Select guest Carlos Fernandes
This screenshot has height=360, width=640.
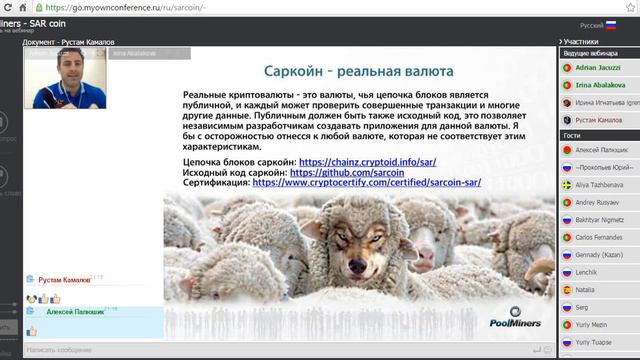coord(599,238)
